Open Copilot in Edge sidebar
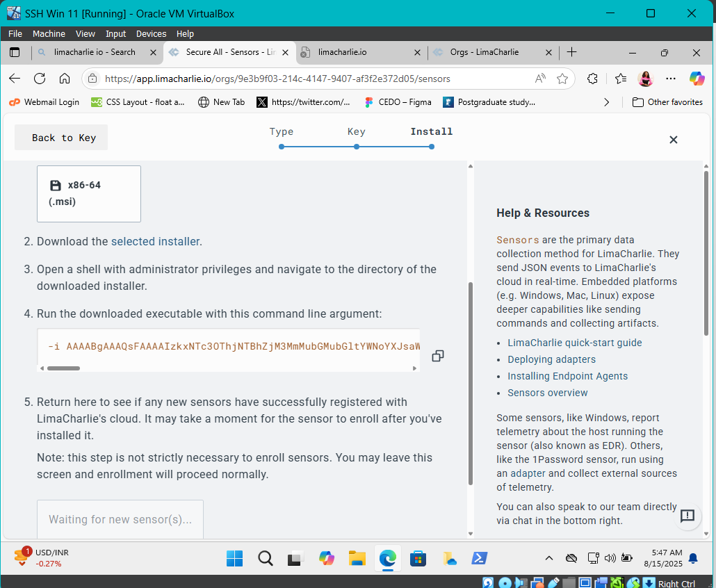Screen dimensions: 716x588 click(x=697, y=79)
